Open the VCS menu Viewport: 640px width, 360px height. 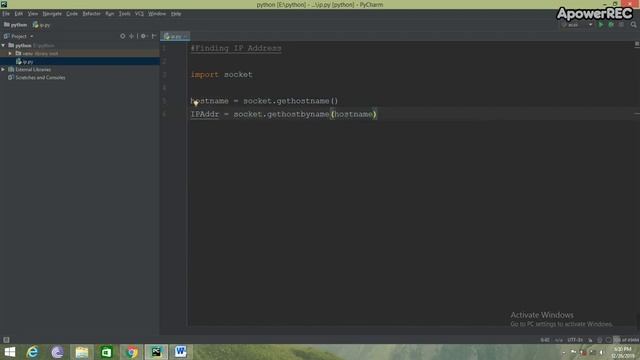[x=139, y=14]
